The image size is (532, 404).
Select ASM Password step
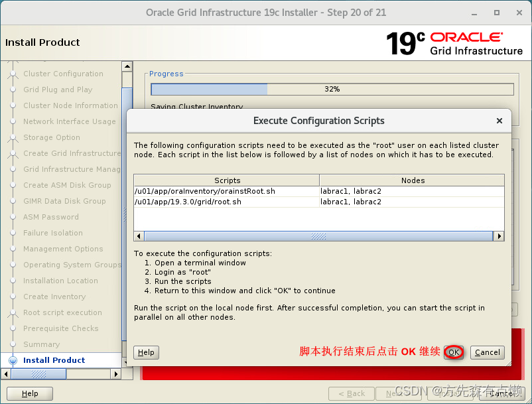click(51, 217)
